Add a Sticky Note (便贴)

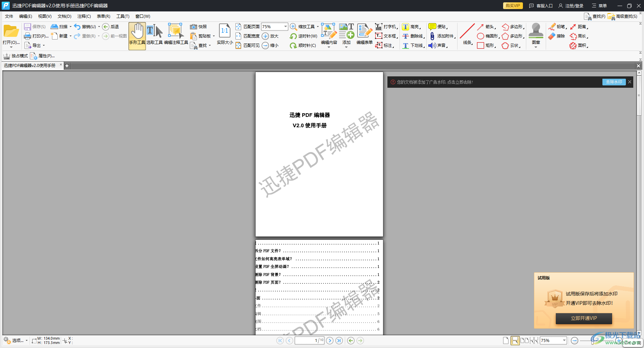click(x=437, y=27)
